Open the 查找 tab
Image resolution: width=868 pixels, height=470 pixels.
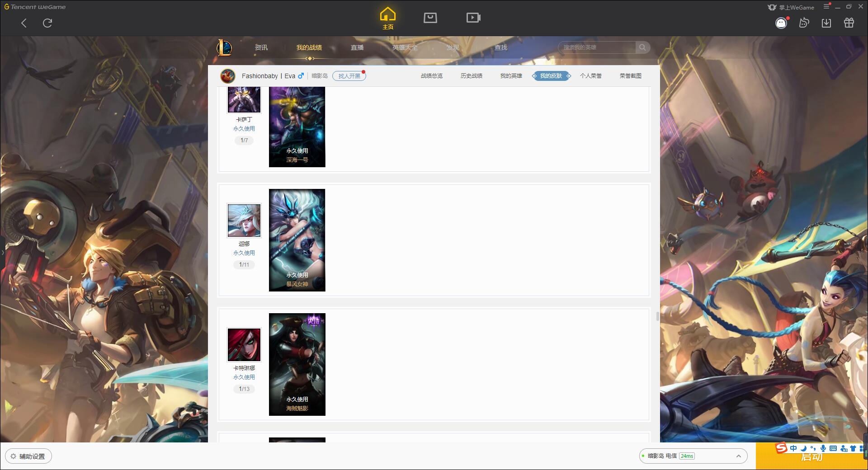[x=501, y=47]
